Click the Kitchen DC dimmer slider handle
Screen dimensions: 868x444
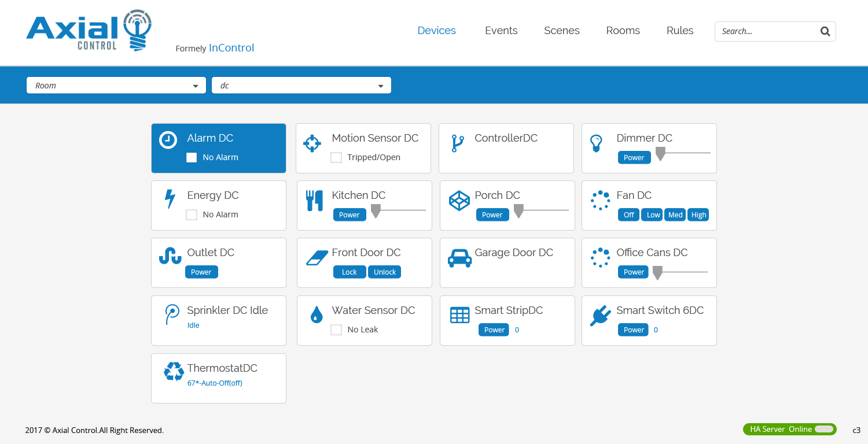376,211
